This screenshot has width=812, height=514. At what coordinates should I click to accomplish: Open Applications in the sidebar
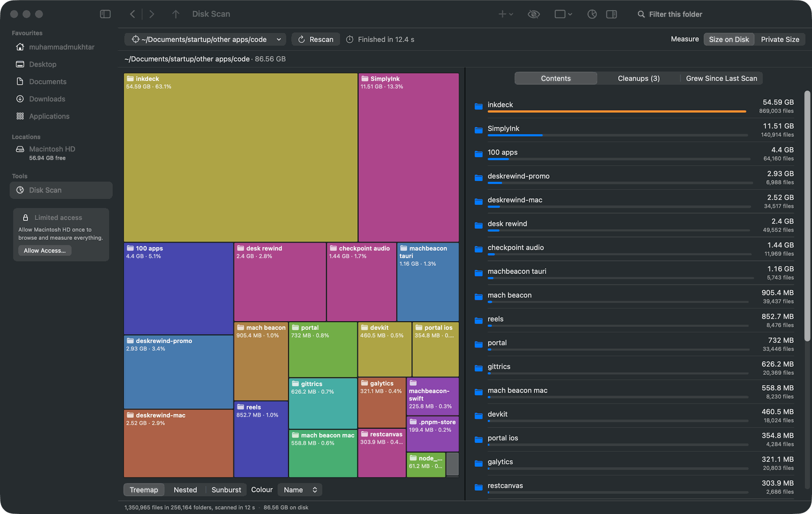61,116
